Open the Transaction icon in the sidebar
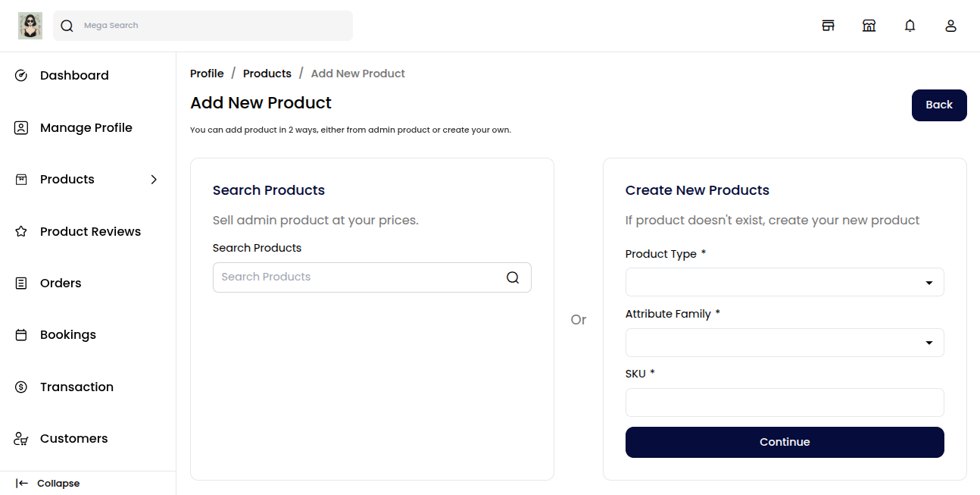This screenshot has height=495, width=980. tap(20, 387)
